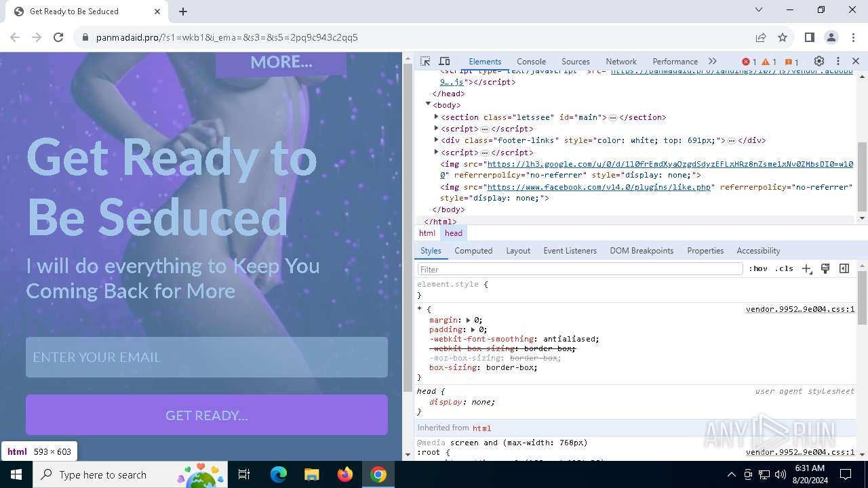Expand the section letssee node
The height and width of the screenshot is (488, 868).
(x=436, y=117)
